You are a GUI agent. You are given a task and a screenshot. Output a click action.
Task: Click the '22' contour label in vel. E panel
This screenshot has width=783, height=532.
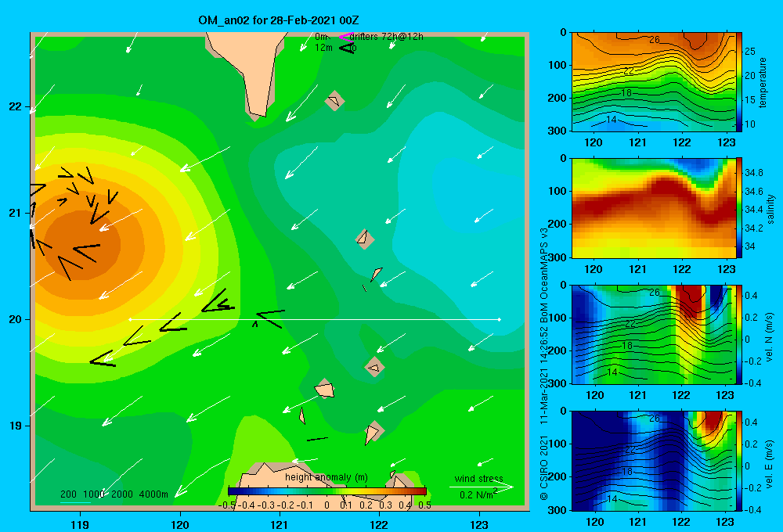(630, 450)
